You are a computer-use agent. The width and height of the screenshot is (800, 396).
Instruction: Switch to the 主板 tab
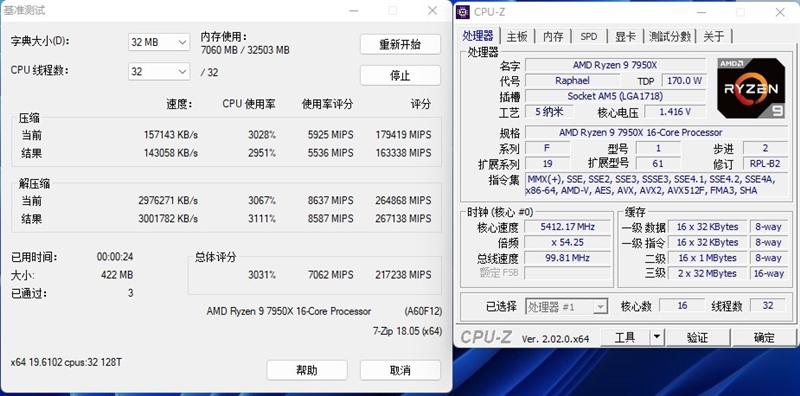[x=517, y=36]
